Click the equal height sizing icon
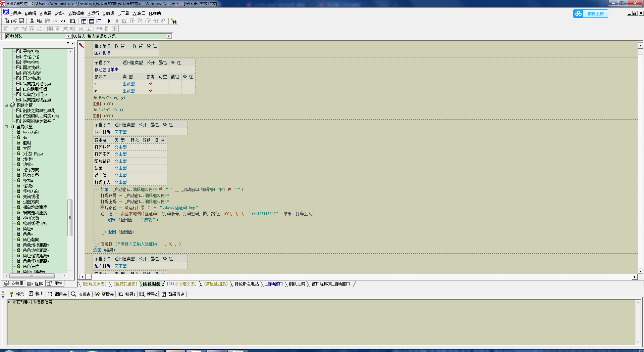This screenshot has height=352, width=644. (x=107, y=29)
